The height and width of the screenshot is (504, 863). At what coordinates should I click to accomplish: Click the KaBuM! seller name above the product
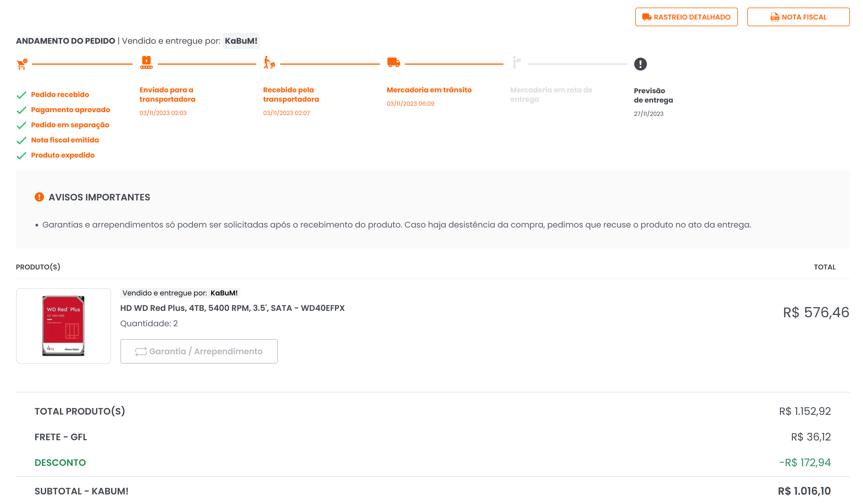click(224, 293)
